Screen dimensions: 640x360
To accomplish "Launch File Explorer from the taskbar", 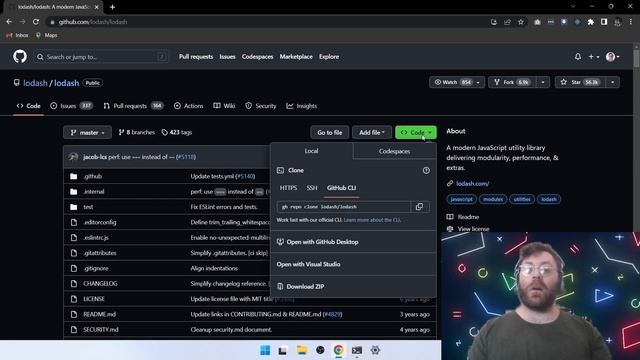I will tap(302, 350).
